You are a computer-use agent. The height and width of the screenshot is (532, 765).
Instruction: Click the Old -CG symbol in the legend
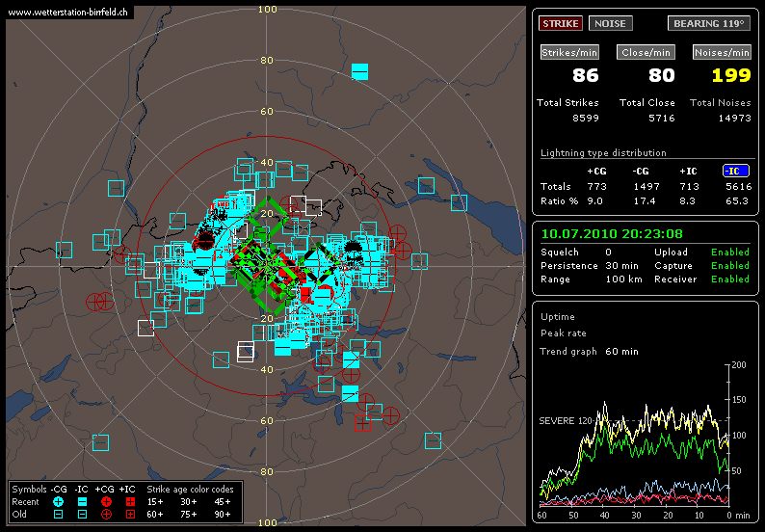click(58, 515)
